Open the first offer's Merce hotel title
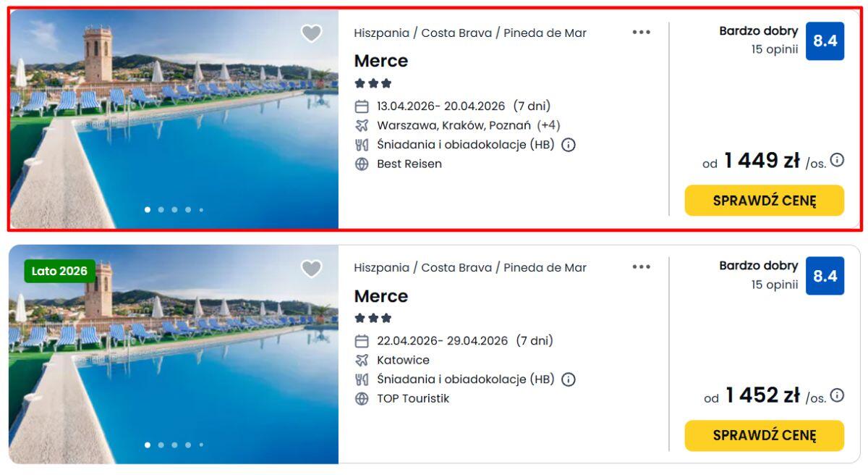This screenshot has height=475, width=868. [381, 61]
